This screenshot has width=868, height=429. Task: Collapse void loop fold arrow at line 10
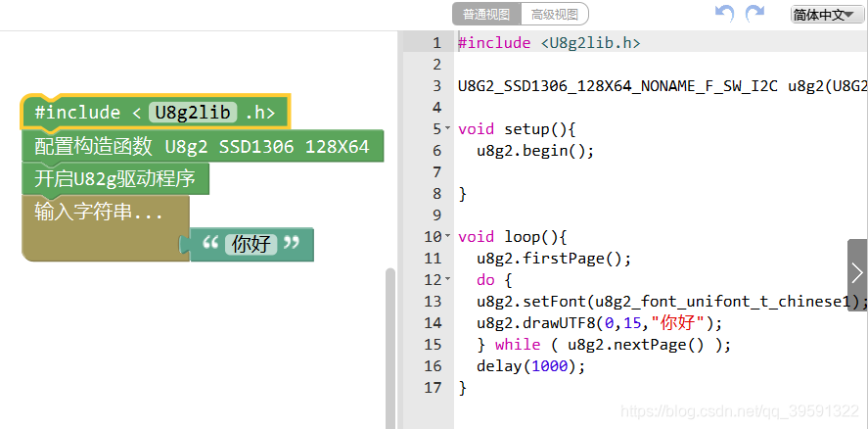click(x=448, y=236)
